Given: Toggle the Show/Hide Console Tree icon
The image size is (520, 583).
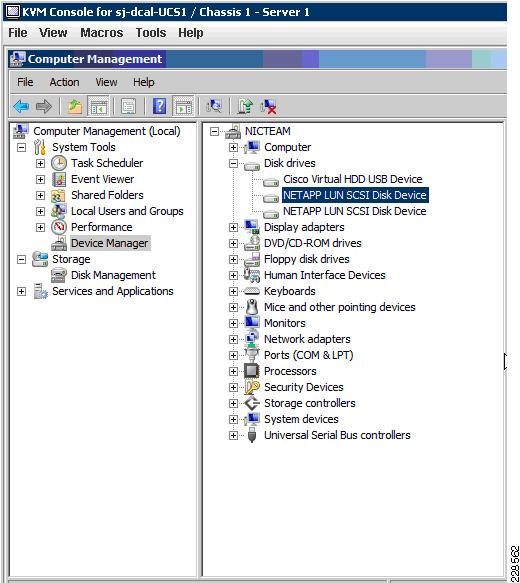Looking at the screenshot, I should [98, 106].
